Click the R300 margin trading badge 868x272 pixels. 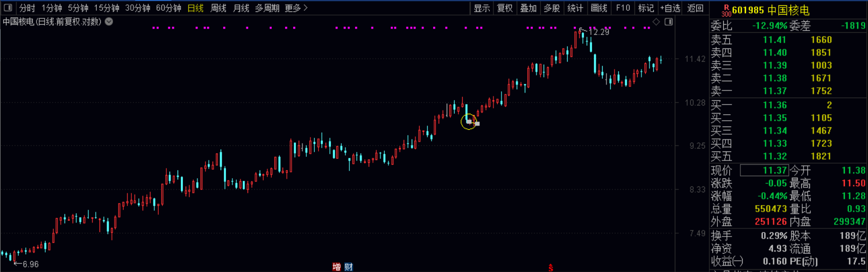(x=726, y=10)
